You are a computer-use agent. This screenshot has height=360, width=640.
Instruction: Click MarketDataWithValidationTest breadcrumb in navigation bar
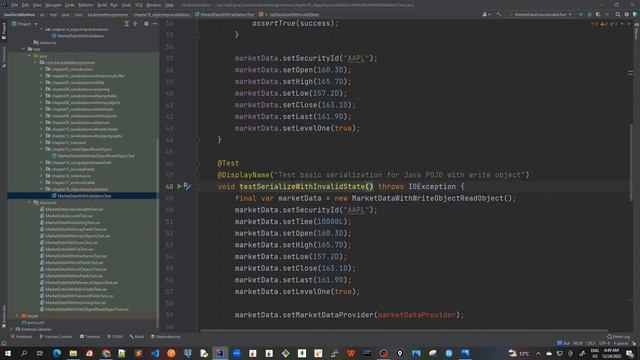(x=224, y=14)
